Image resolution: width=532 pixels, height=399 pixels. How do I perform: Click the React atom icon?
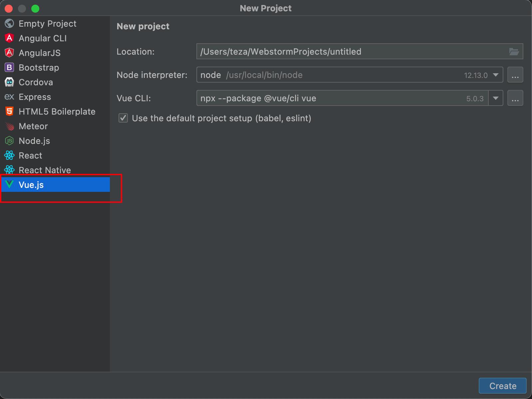point(9,156)
